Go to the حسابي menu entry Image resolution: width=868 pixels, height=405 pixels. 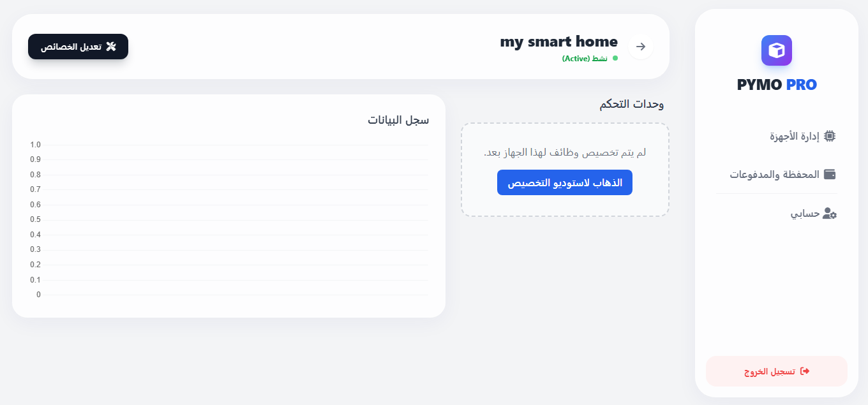point(805,214)
